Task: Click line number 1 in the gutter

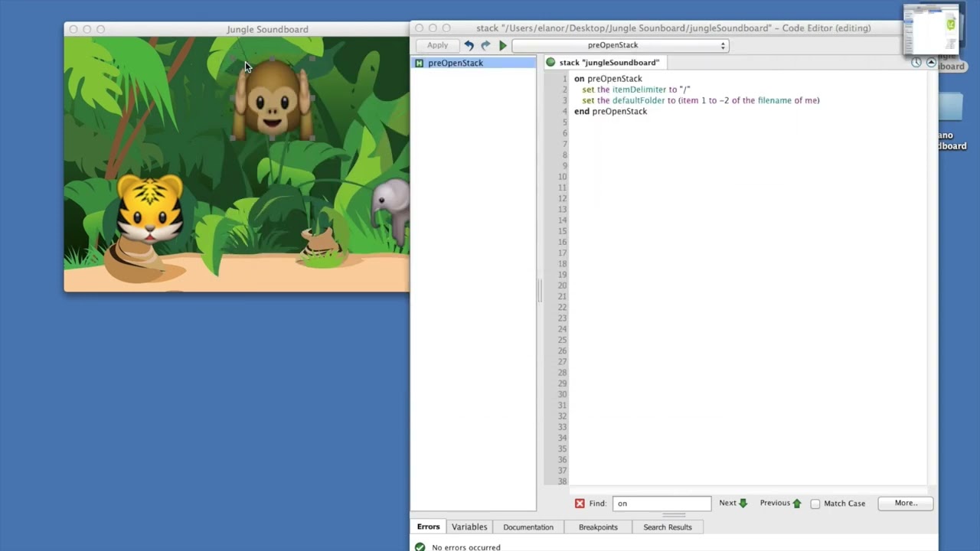Action: click(x=564, y=79)
